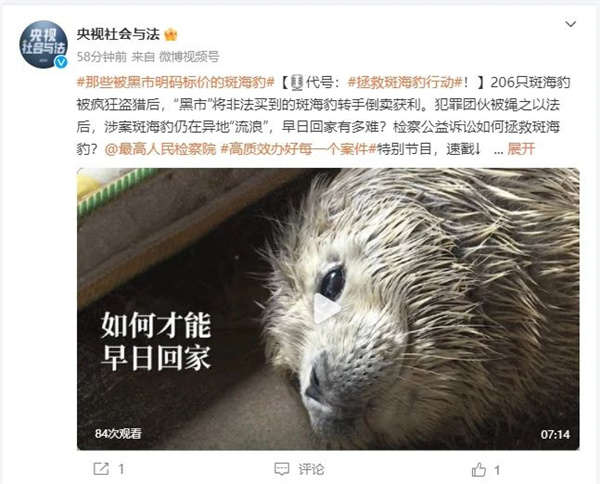
Task: Click the comment bubble icon
Action: tap(282, 469)
